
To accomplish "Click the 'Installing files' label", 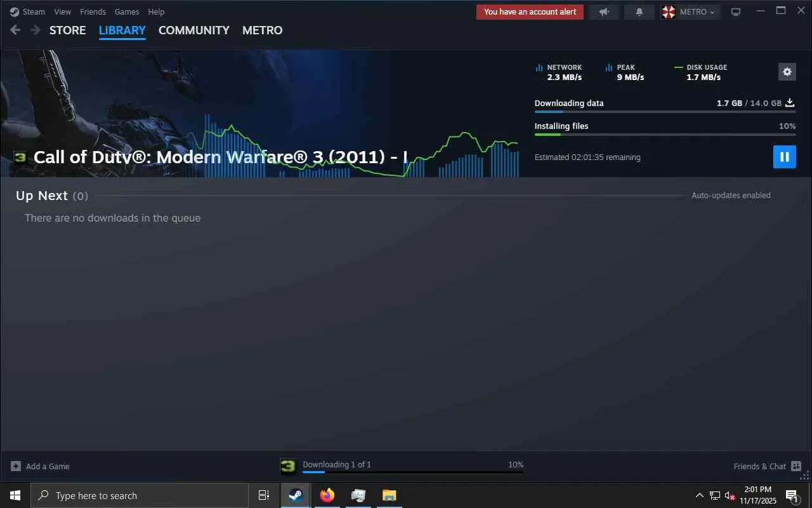I will pos(561,126).
